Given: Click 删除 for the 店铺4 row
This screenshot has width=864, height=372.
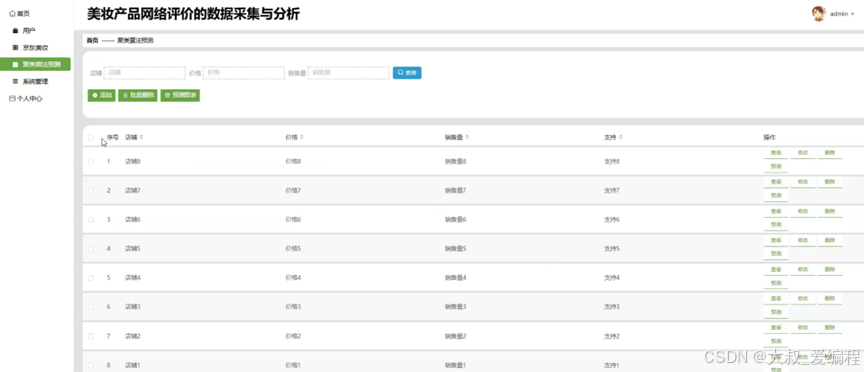Looking at the screenshot, I should (830, 269).
